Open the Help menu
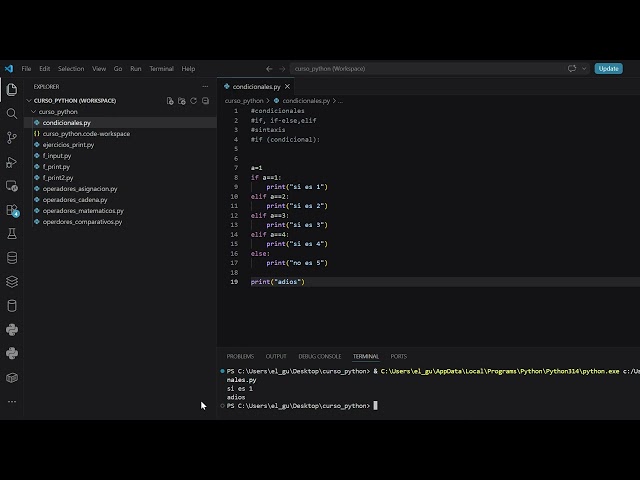 click(188, 69)
